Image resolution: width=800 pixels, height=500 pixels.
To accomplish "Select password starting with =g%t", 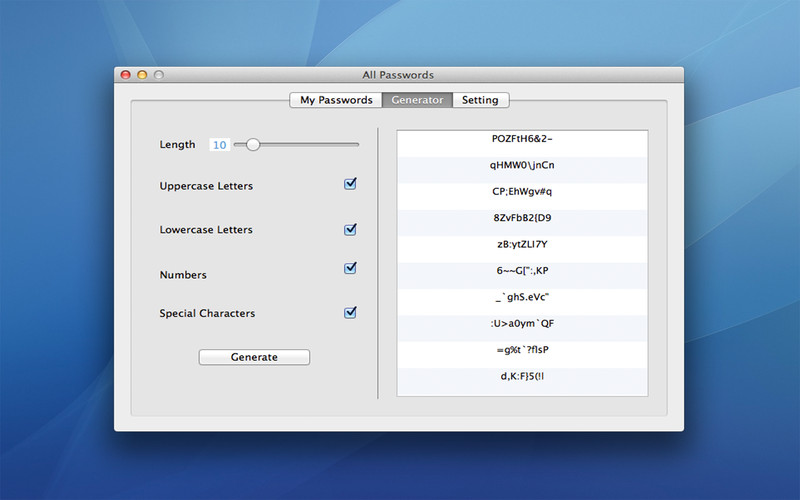I will [x=522, y=355].
